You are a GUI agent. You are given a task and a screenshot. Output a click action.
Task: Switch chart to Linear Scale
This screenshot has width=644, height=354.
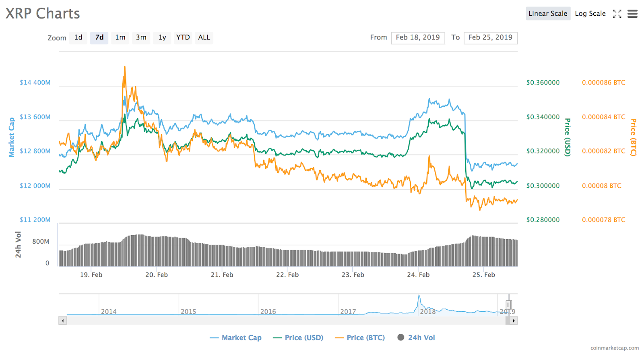click(548, 14)
